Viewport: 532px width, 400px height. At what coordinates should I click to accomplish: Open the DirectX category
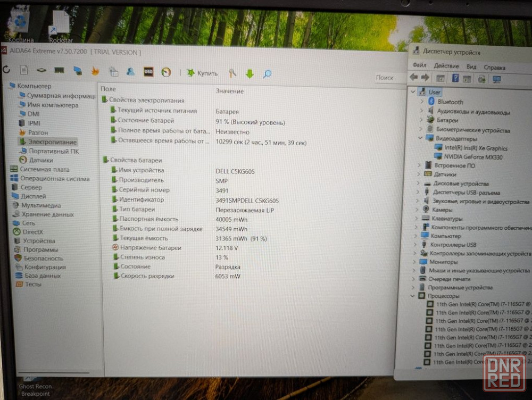point(28,232)
